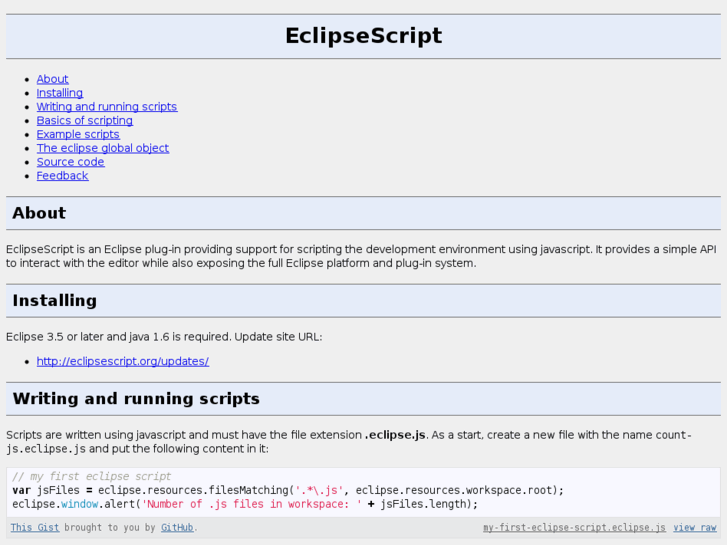Open the Source code link

click(70, 162)
